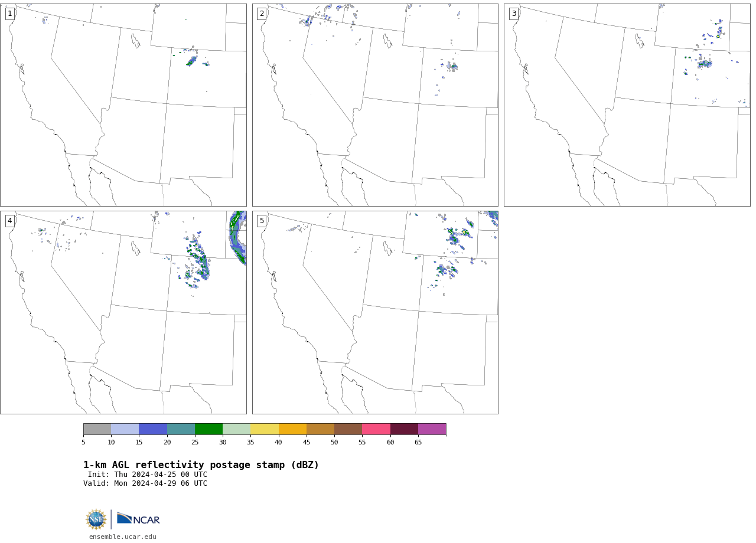Click the NCAR logo
This screenshot has height=543, width=756.
[x=138, y=519]
